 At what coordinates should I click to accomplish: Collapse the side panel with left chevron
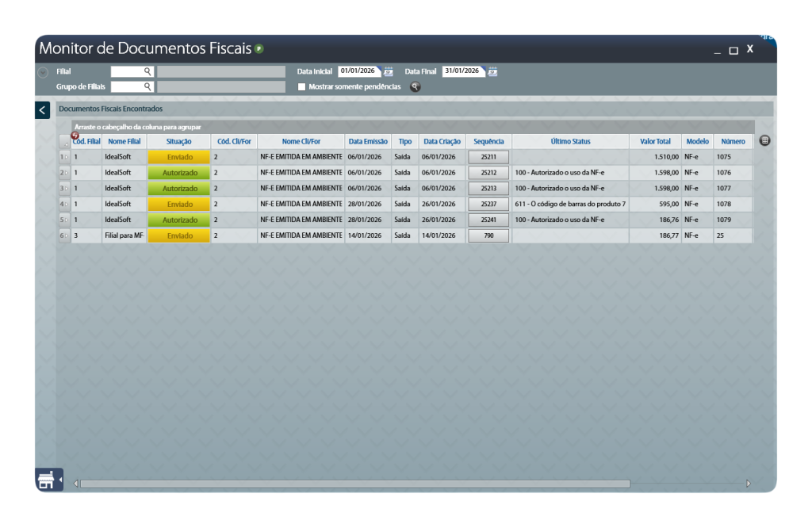click(43, 110)
